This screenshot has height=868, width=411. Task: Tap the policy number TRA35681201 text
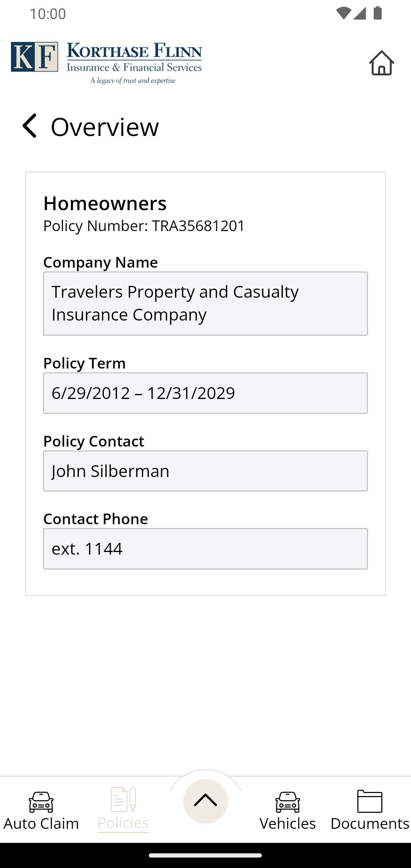pos(198,226)
